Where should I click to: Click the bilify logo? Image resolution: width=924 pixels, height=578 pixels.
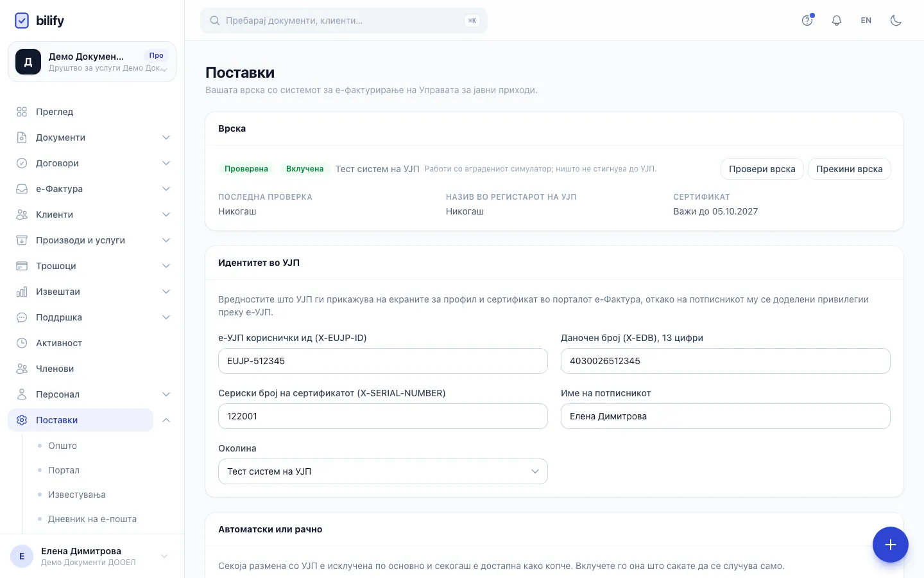[x=39, y=21]
